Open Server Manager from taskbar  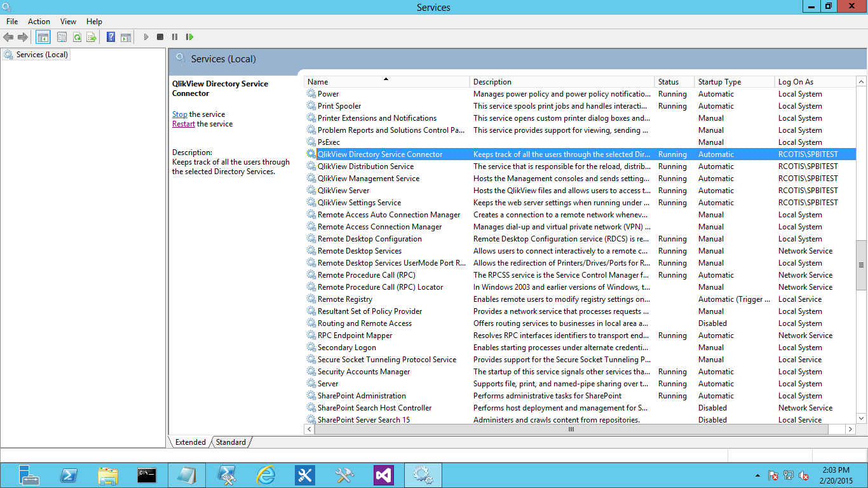point(29,475)
